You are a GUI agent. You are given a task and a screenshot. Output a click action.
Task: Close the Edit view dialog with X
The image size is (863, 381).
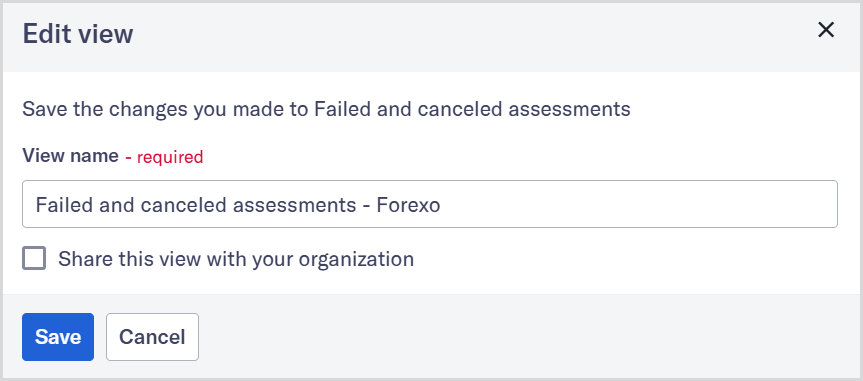point(826,30)
